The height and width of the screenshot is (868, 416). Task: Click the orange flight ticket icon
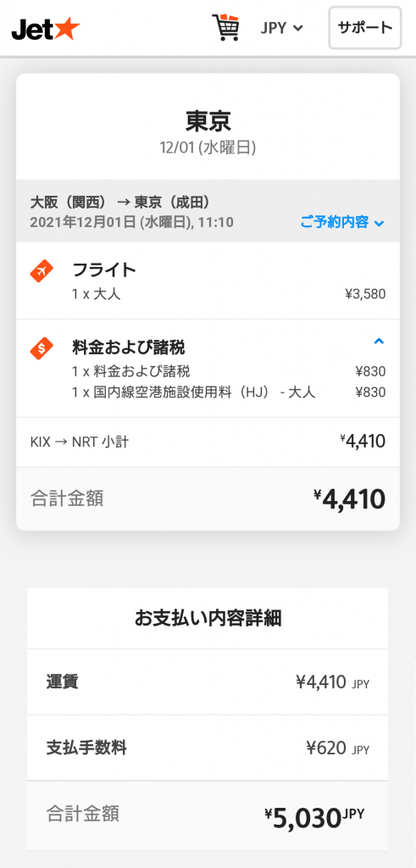pos(42,271)
